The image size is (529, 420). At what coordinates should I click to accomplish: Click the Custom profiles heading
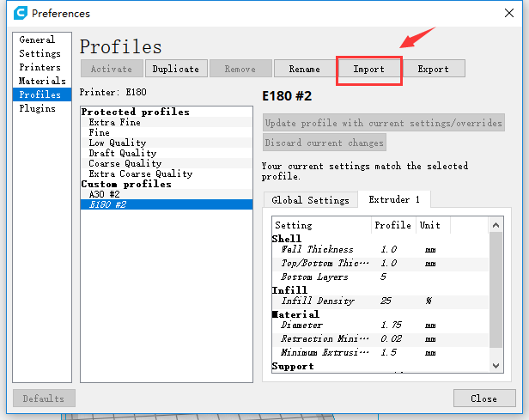point(126,184)
